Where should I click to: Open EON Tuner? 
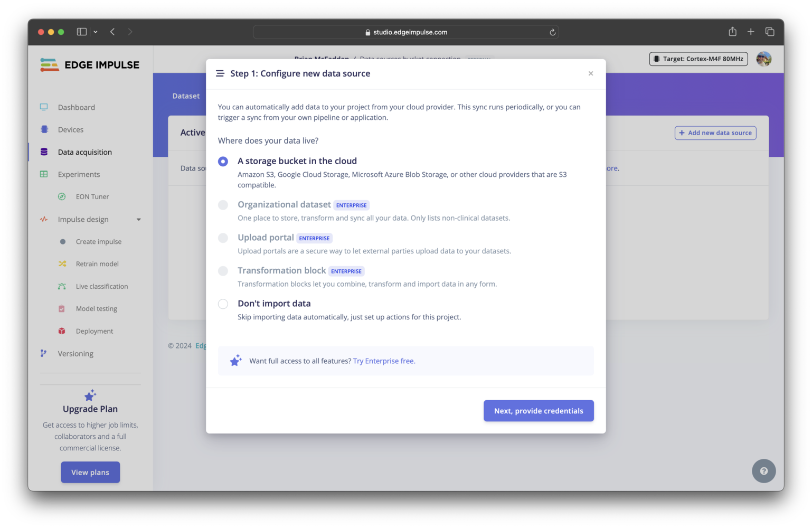pyautogui.click(x=92, y=196)
